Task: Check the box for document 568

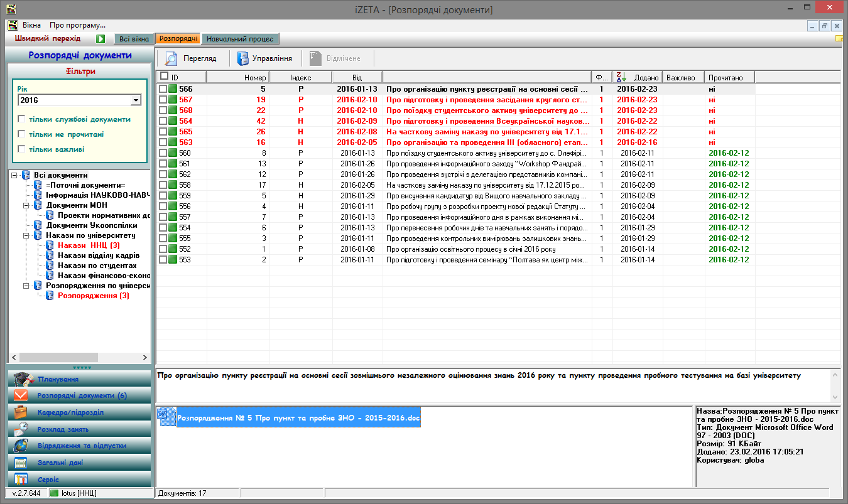Action: [x=163, y=110]
